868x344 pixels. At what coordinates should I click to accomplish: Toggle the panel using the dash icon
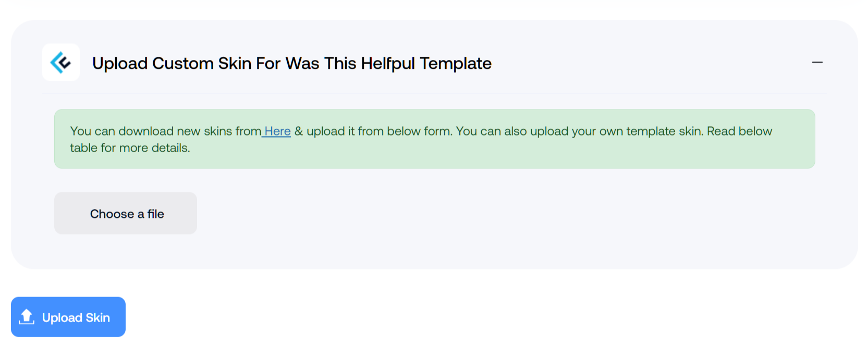817,63
